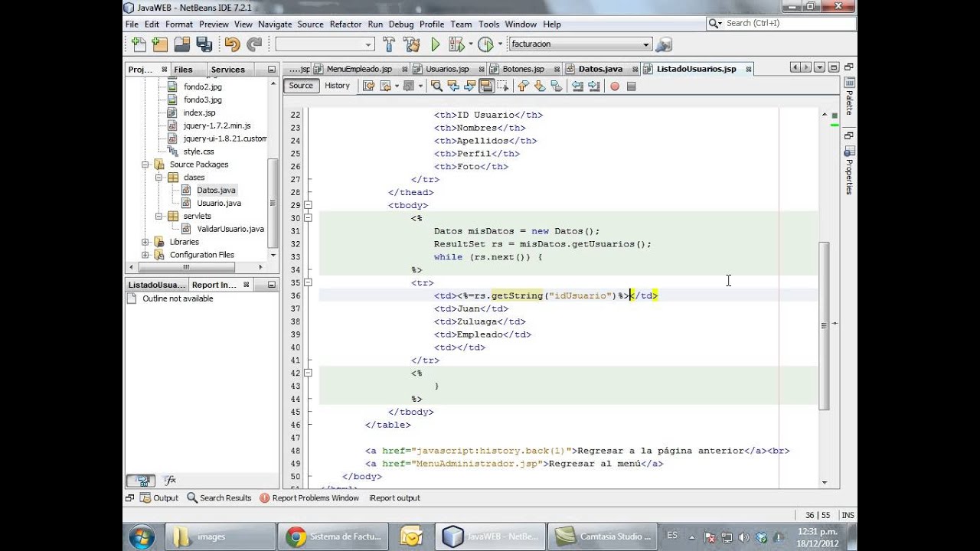Open Chrome 'Sistema de Factu...' taskbar item

tap(332, 536)
